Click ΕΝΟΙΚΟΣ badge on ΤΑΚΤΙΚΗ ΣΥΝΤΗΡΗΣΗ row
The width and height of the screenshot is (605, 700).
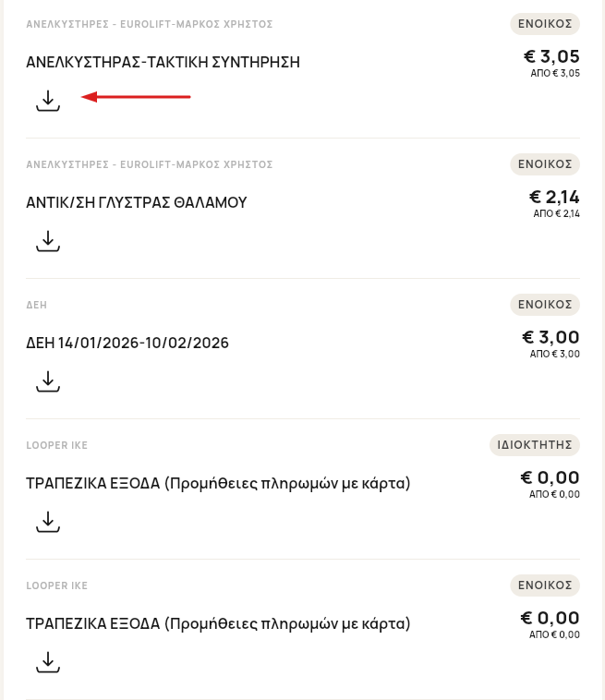[x=545, y=24]
